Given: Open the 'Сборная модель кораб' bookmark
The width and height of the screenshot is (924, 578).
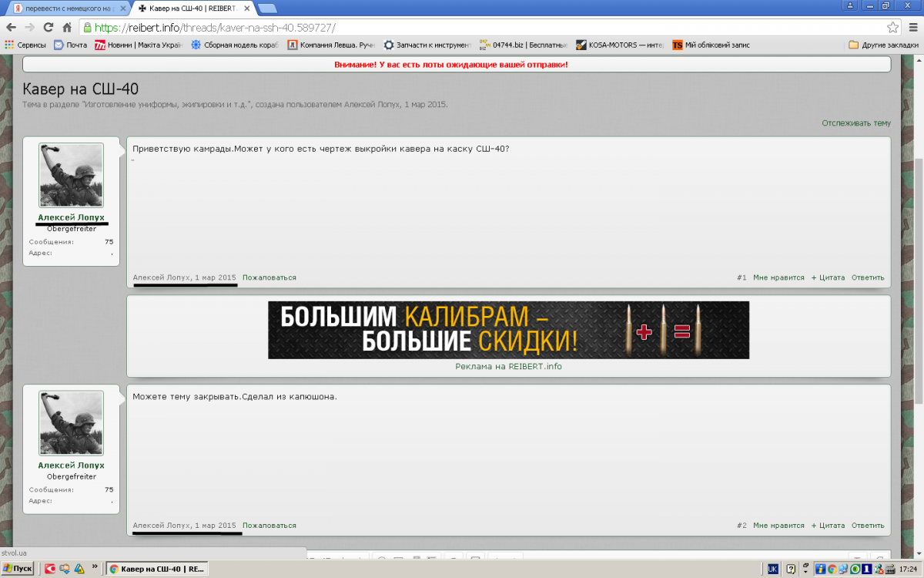Looking at the screenshot, I should 235,45.
